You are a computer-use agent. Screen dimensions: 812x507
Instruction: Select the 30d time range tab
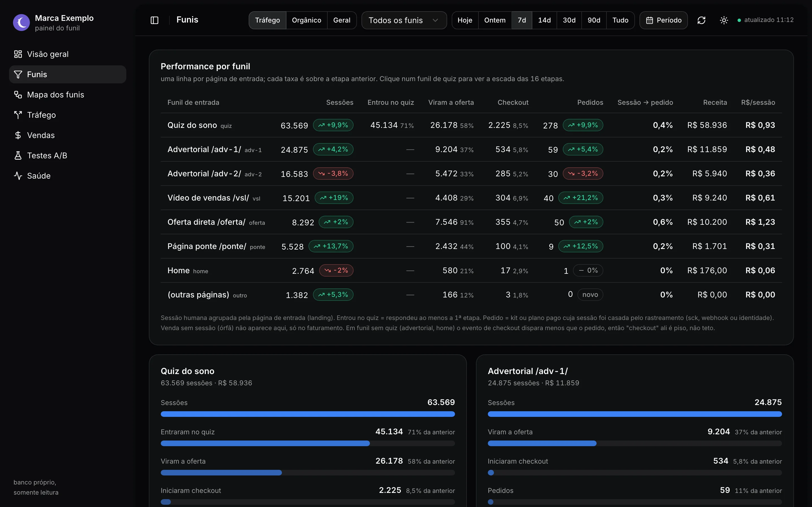pyautogui.click(x=569, y=20)
